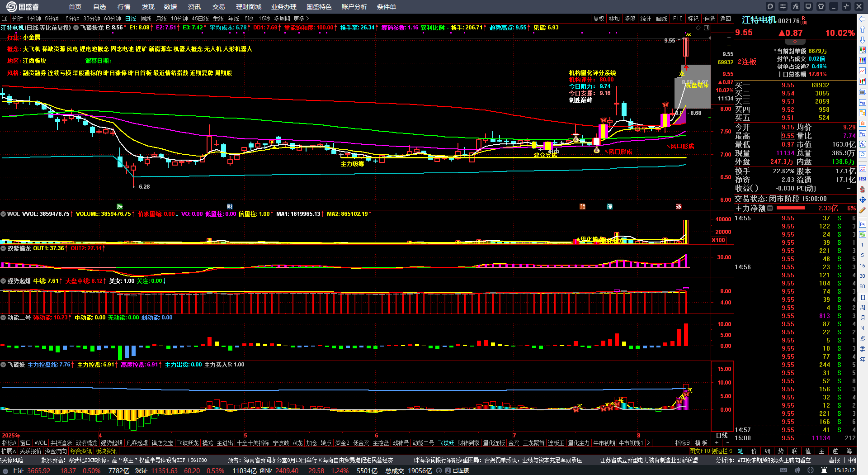Toggle the 画线 drawing option
Image resolution: width=868 pixels, height=475 pixels.
pos(661,19)
